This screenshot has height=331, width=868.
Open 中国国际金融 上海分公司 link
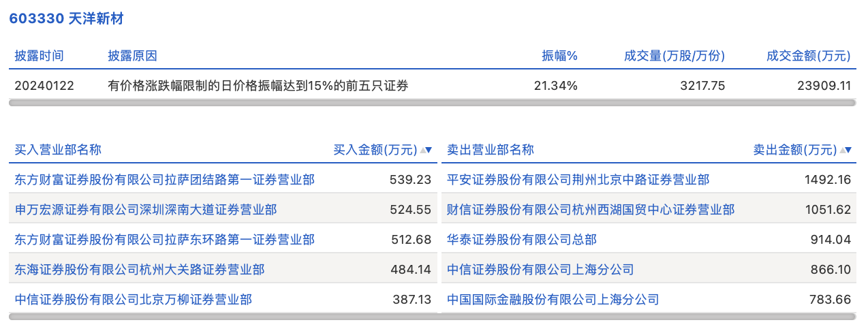coord(553,300)
